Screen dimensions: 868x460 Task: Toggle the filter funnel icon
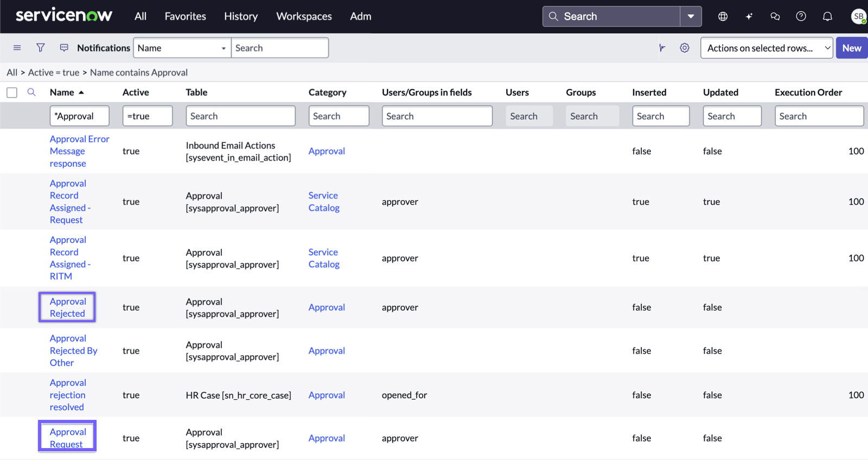(41, 48)
